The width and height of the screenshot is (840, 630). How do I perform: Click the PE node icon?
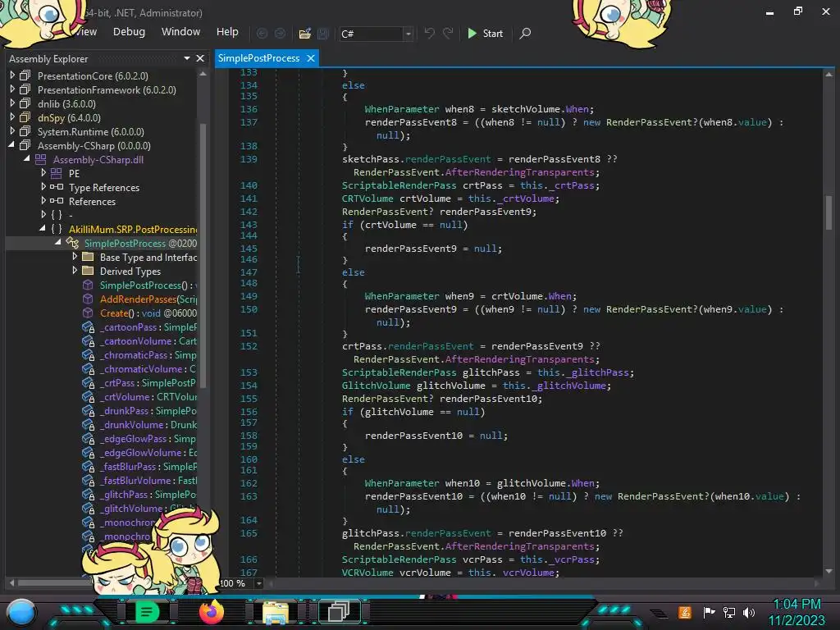tap(57, 173)
